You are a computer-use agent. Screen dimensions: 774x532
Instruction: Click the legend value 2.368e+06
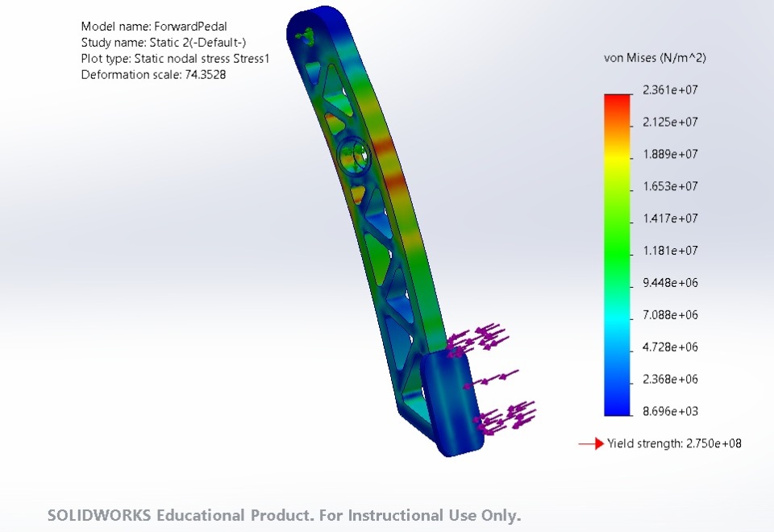[x=670, y=379]
